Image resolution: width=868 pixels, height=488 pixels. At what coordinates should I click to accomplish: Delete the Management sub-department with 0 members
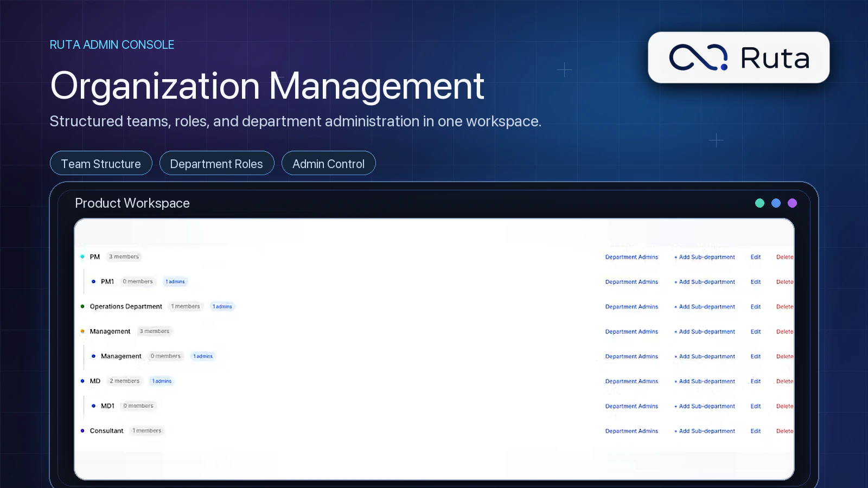click(784, 357)
